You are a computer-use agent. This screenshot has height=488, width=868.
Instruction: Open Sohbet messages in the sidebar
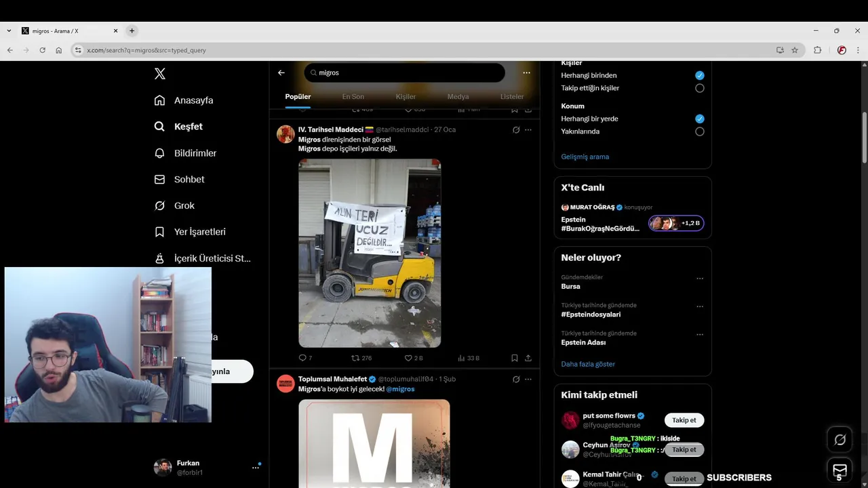(x=179, y=180)
